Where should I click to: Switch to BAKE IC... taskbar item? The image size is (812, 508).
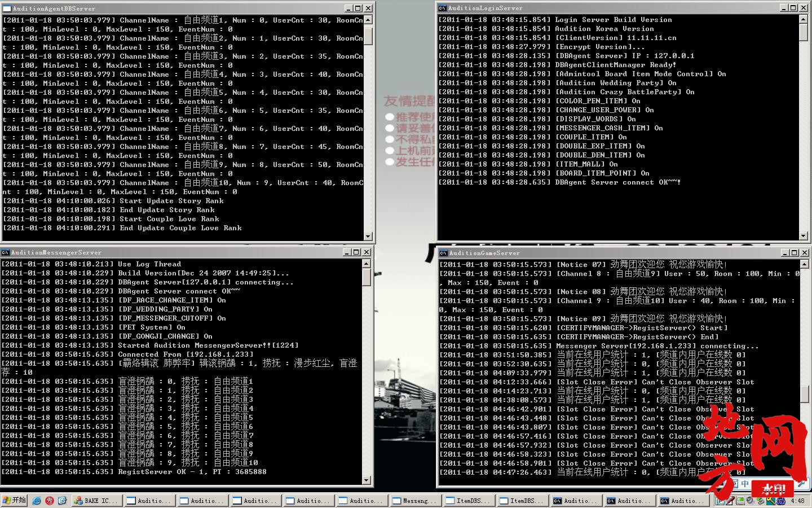[x=97, y=501]
